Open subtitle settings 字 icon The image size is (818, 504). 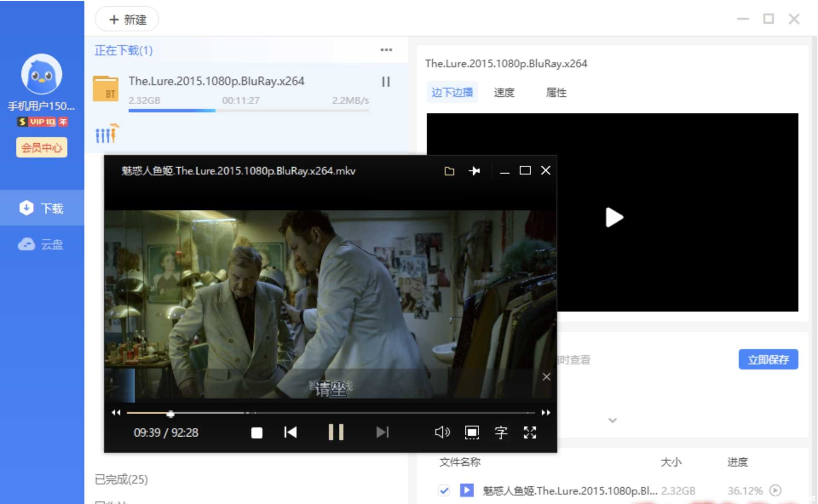[501, 432]
